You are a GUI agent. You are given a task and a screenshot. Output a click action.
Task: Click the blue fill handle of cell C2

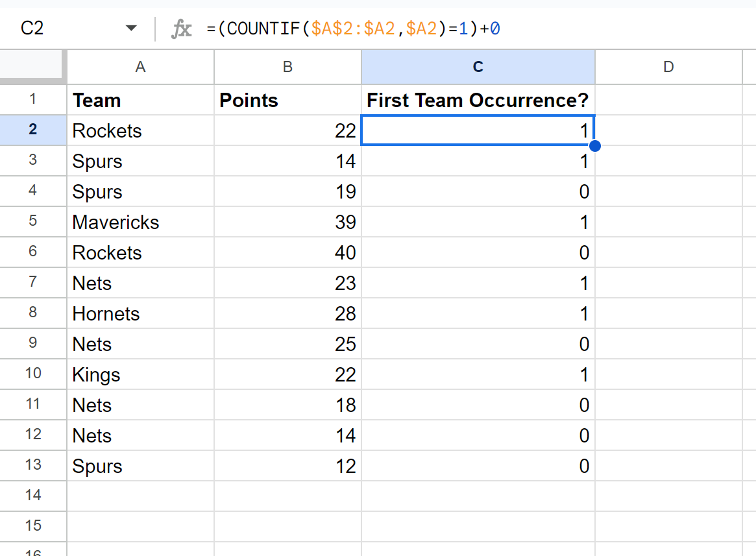coord(595,145)
